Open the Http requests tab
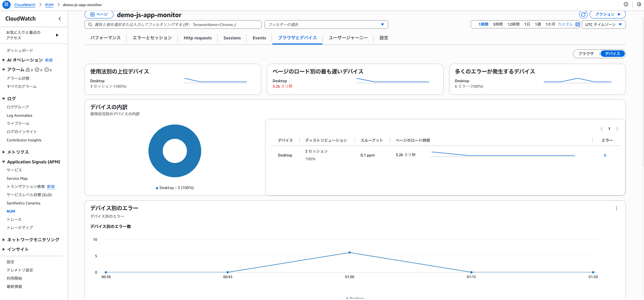Viewport: 644px width, 300px height. click(x=198, y=38)
